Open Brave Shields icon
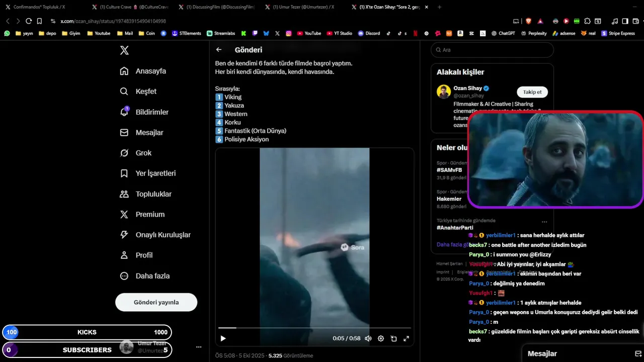Screen dimensions: 644x362 point(528,21)
